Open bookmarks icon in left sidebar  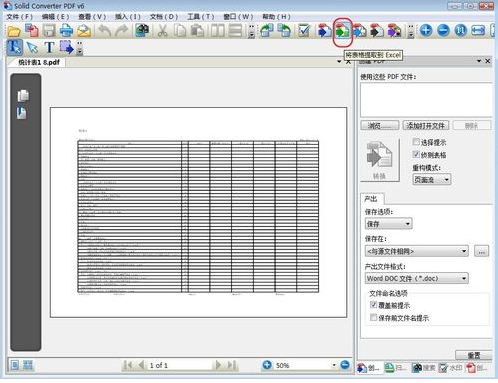tap(22, 113)
